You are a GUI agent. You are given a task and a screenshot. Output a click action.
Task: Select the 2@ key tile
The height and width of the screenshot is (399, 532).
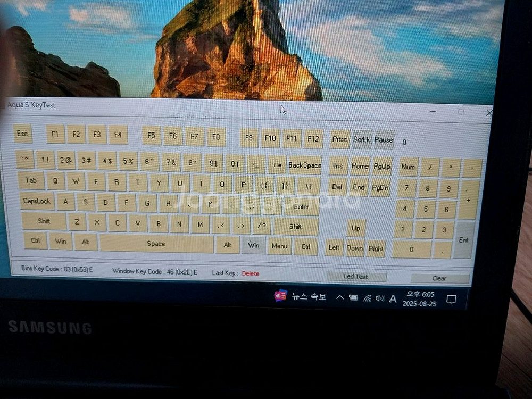click(x=66, y=160)
